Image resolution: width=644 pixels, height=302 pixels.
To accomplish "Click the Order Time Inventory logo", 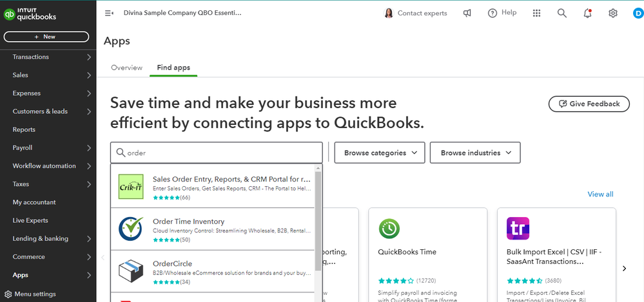I will tap(131, 229).
